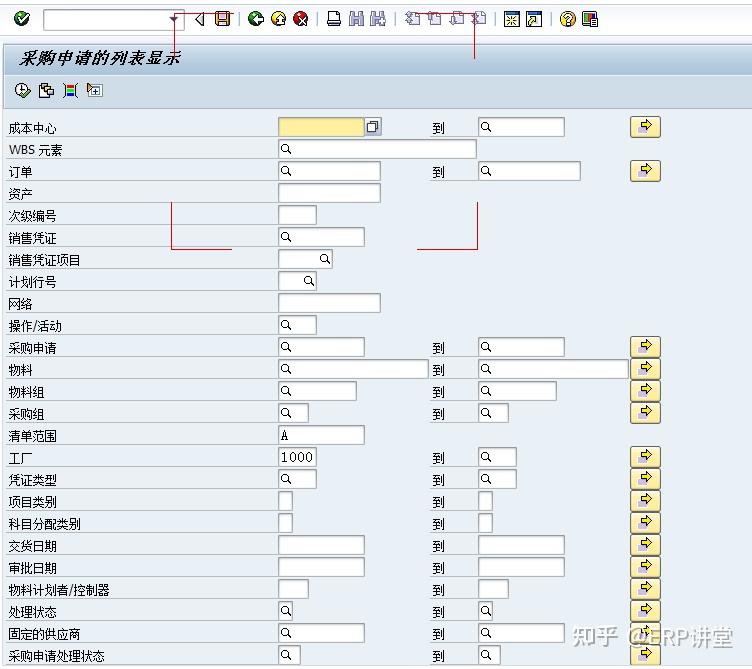Viewport: 752px width, 669px height.
Task: Click the green Back arrow icon
Action: 256,19
